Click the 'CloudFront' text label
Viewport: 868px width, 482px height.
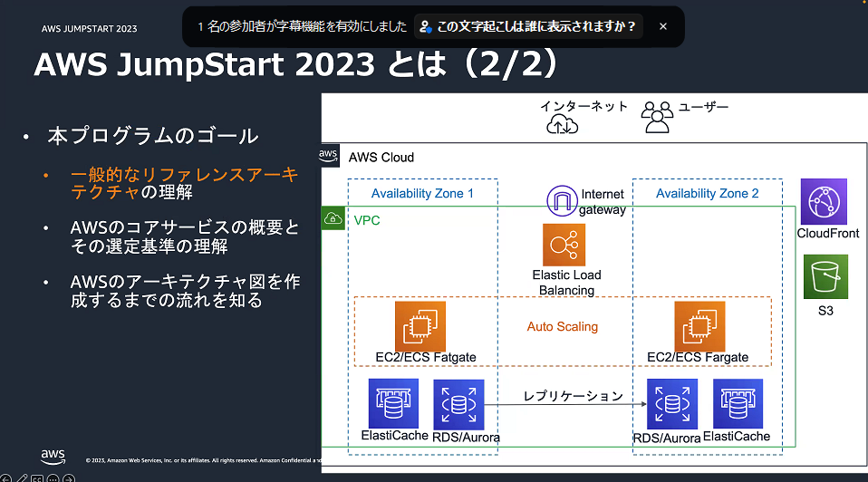click(828, 233)
